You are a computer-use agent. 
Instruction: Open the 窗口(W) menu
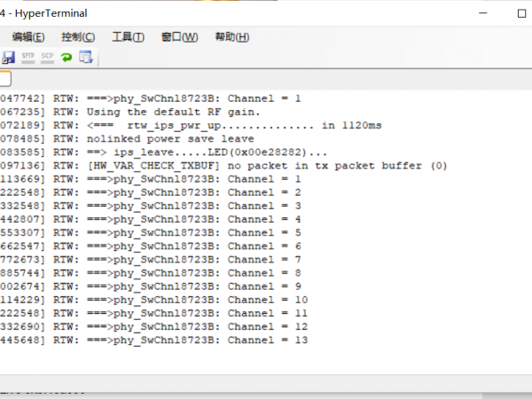(x=180, y=37)
